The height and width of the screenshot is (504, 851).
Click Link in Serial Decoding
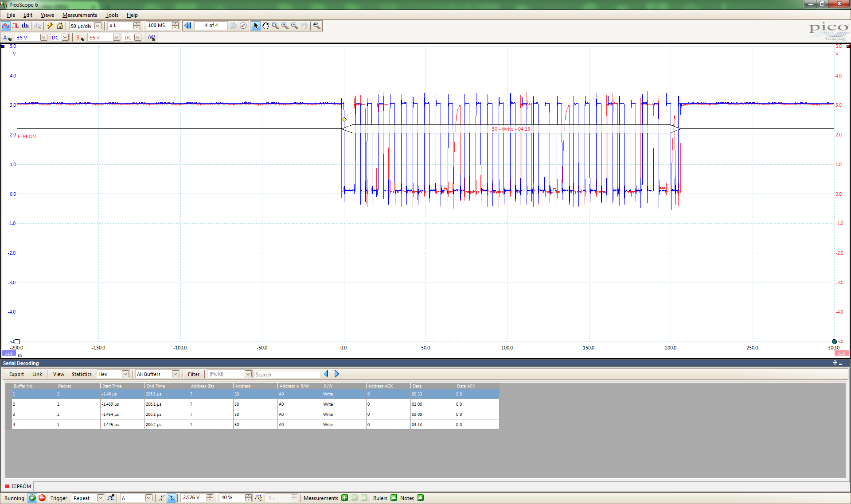[x=37, y=374]
